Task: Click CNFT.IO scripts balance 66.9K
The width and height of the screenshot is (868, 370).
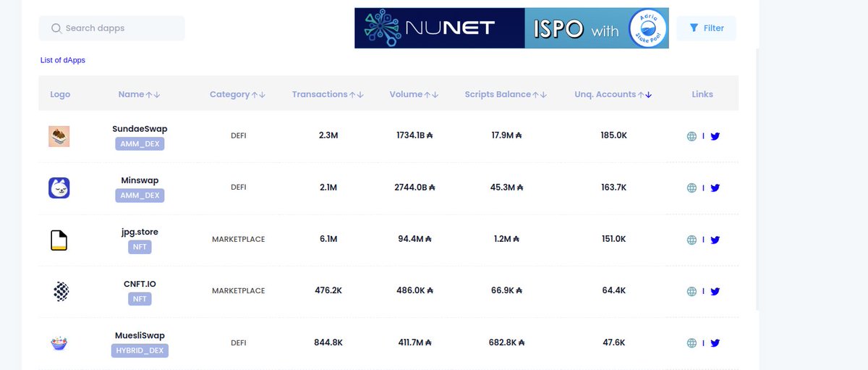Action: coord(506,291)
